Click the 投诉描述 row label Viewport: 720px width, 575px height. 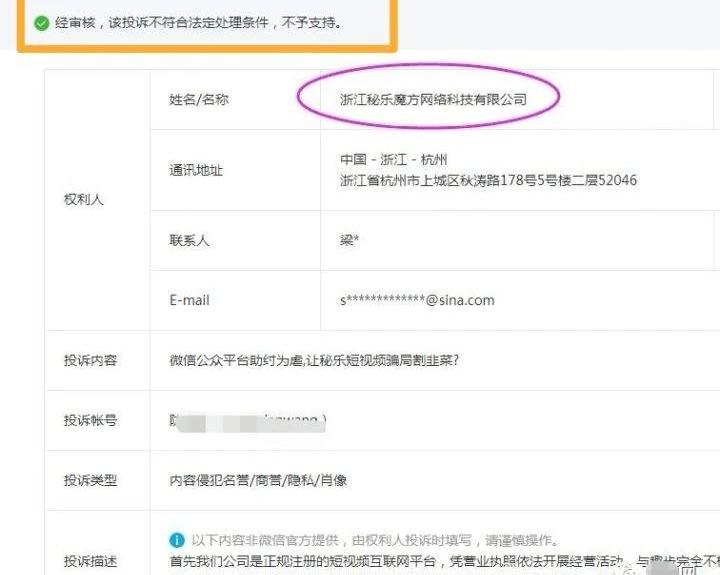90,561
